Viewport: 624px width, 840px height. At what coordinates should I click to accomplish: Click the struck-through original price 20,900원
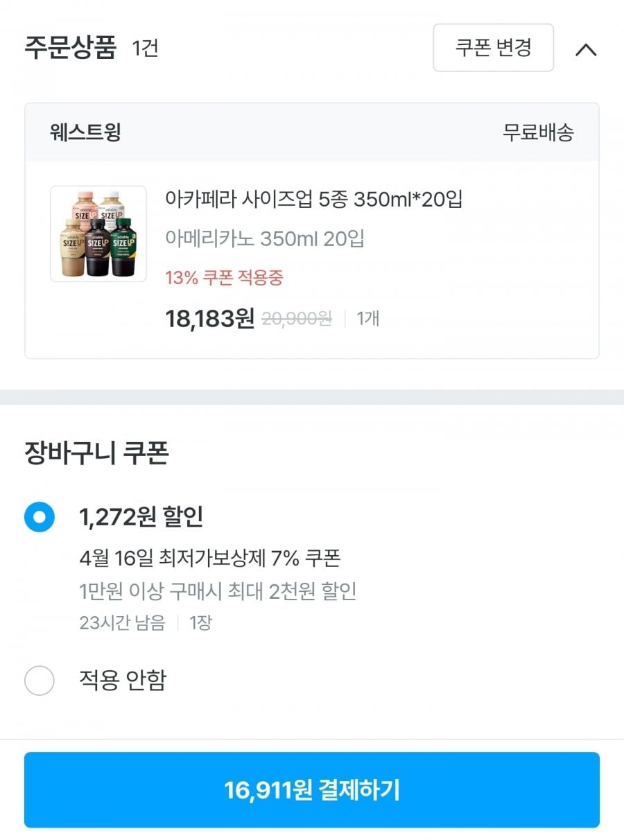click(297, 319)
